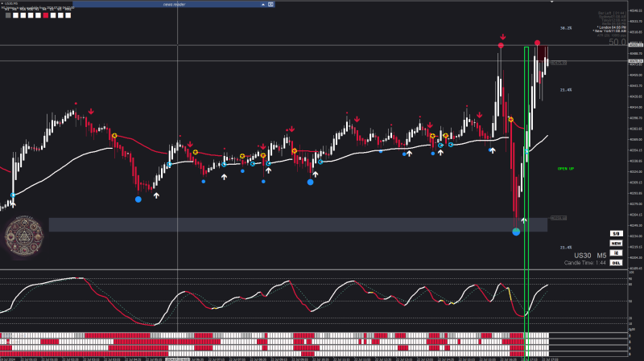Select the red dot at the latest high
The height and width of the screenshot is (361, 644).
pyautogui.click(x=537, y=43)
